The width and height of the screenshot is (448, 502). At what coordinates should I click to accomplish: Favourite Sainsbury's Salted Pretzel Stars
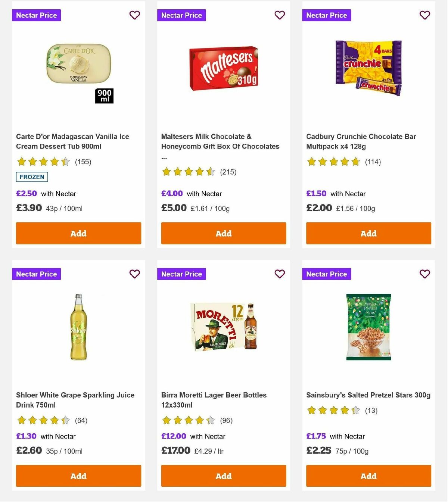(424, 274)
